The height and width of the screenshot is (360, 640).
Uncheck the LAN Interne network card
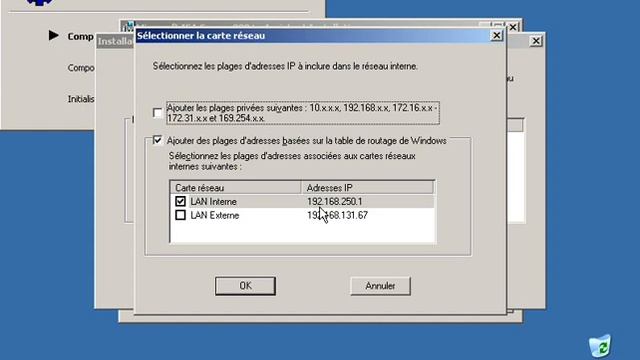180,201
